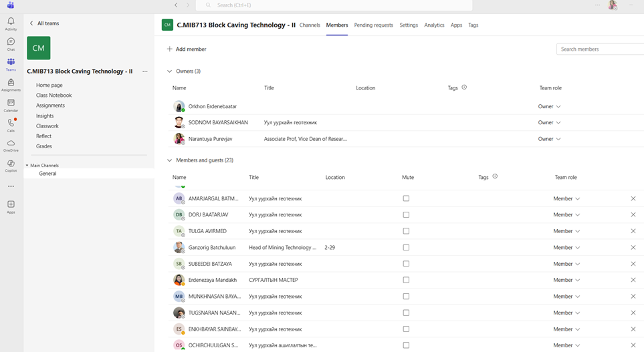Open Chat in the left rail
Screen dimensions: 644x352
(x=11, y=43)
